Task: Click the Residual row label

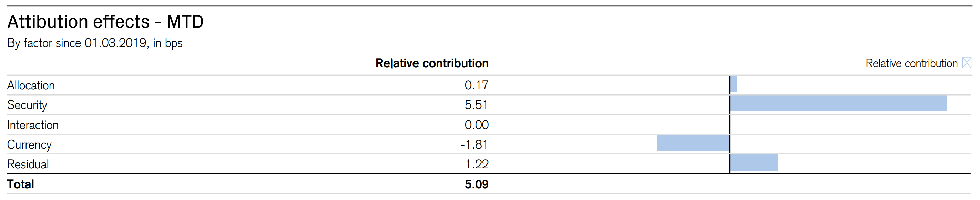Action: pyautogui.click(x=28, y=164)
